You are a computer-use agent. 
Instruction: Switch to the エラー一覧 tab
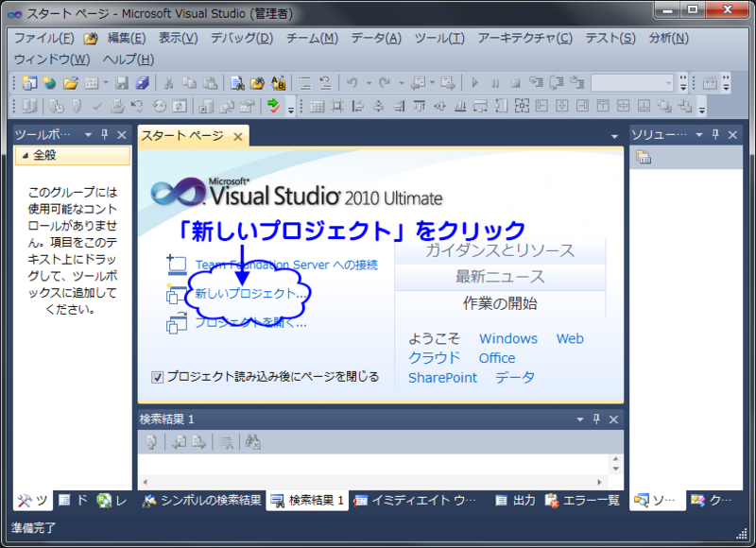pyautogui.click(x=582, y=500)
